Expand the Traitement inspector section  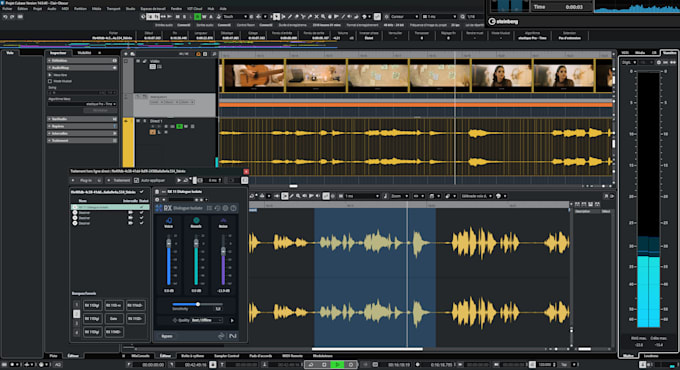(x=82, y=141)
